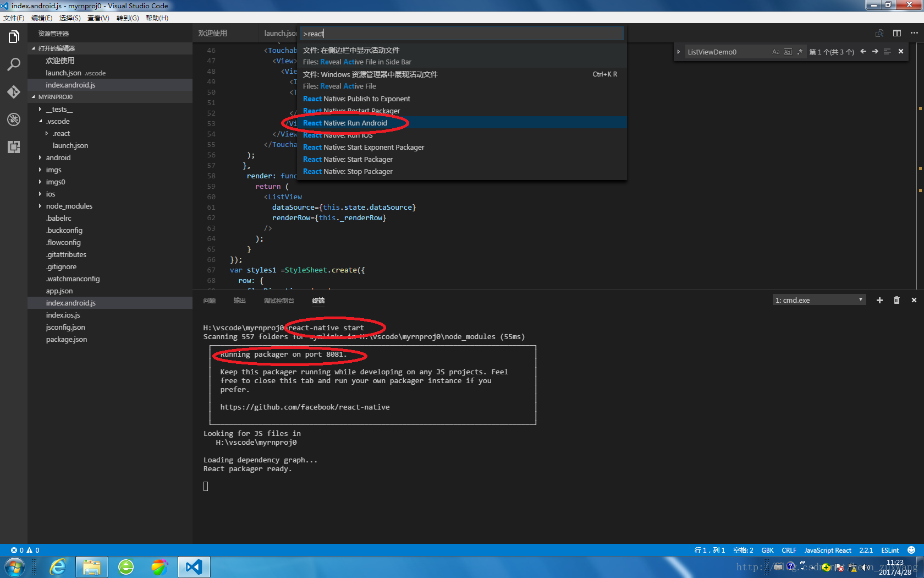Image resolution: width=924 pixels, height=578 pixels.
Task: Add a new terminal with the plus icon
Action: click(879, 300)
